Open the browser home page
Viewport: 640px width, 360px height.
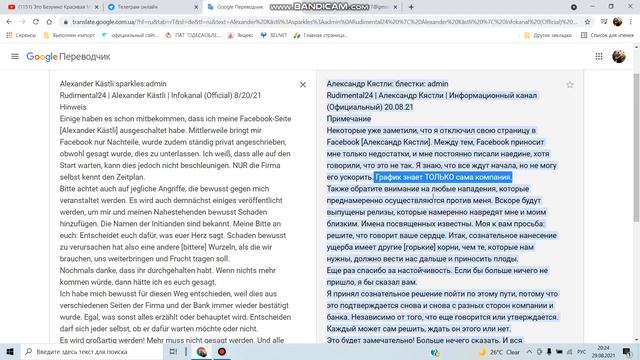[49, 22]
